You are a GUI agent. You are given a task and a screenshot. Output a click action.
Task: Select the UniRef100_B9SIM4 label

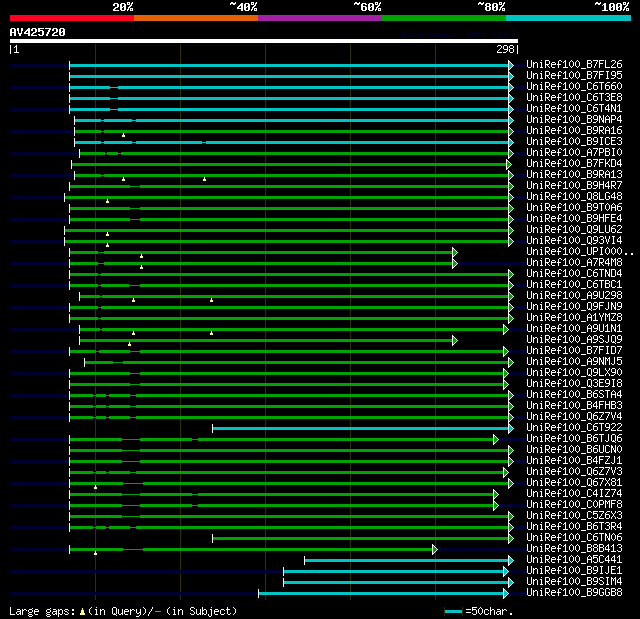pyautogui.click(x=574, y=582)
